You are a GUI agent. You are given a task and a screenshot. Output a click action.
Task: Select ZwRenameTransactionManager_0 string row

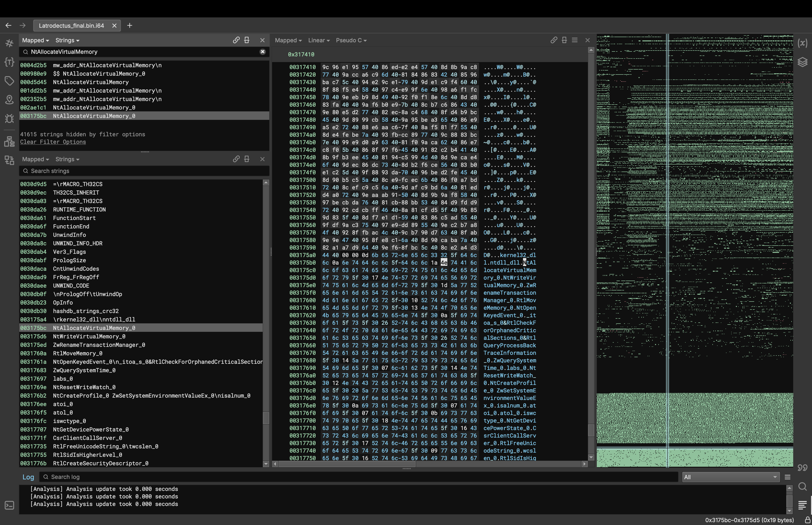pyautogui.click(x=141, y=345)
